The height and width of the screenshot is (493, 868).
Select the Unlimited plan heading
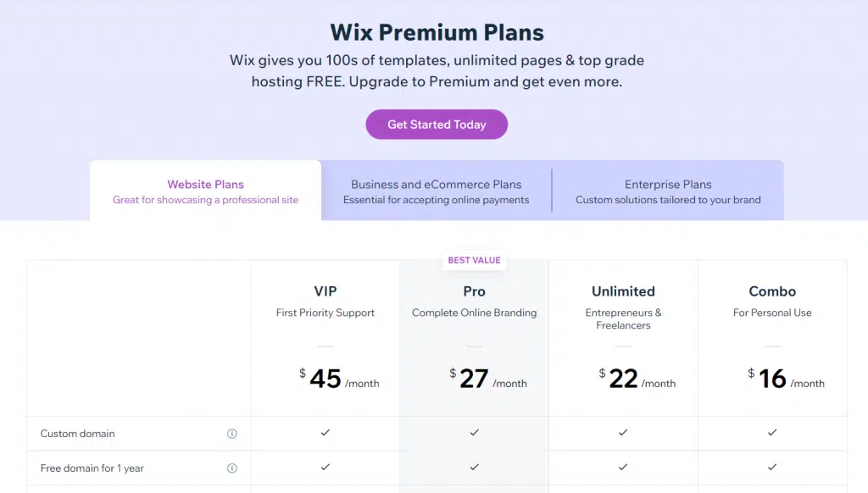tap(623, 291)
